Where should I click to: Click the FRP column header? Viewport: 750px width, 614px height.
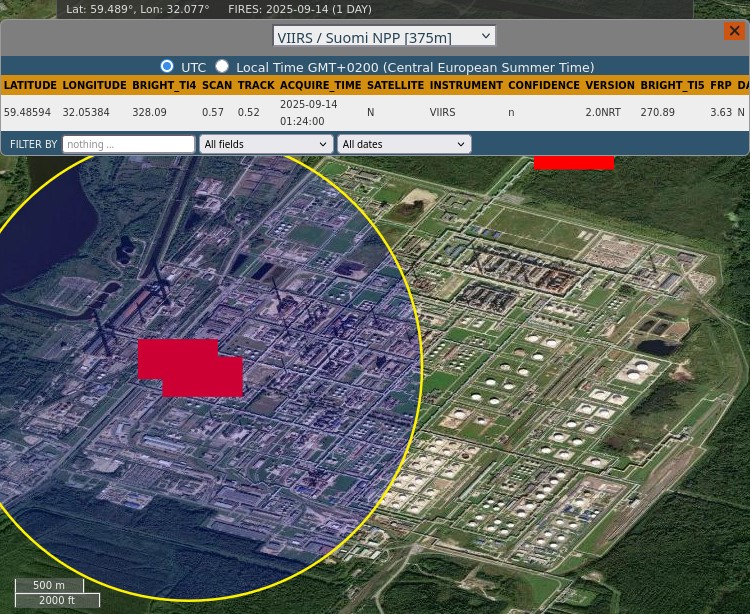tap(720, 86)
